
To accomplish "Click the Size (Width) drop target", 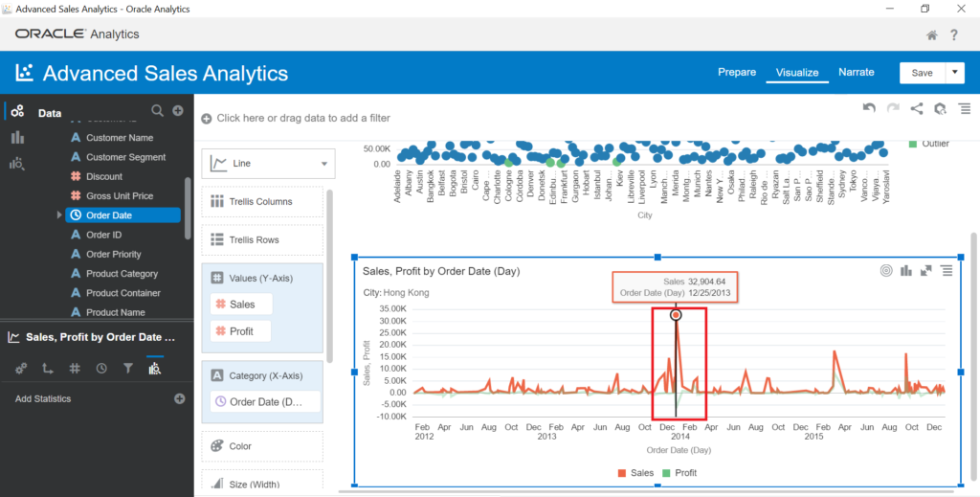I will coord(262,480).
